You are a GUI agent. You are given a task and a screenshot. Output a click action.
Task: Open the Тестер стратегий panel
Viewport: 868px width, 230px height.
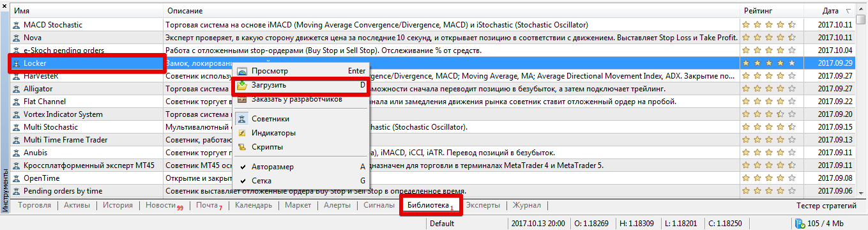coord(826,205)
